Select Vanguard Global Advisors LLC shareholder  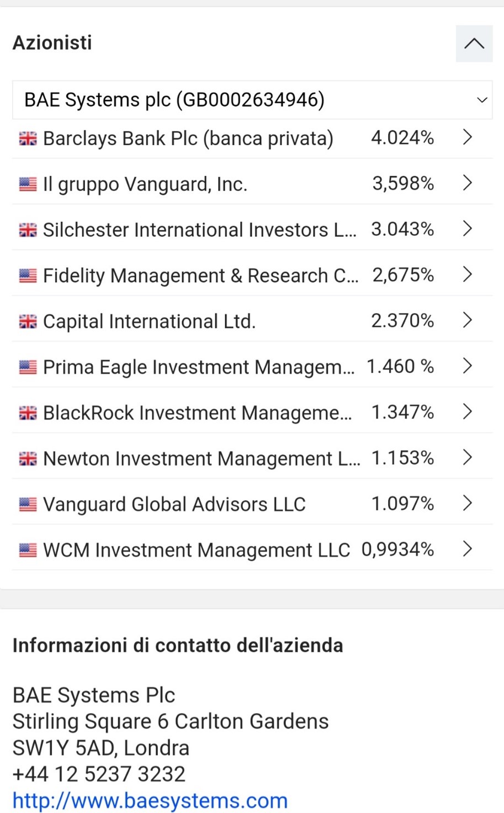click(174, 504)
